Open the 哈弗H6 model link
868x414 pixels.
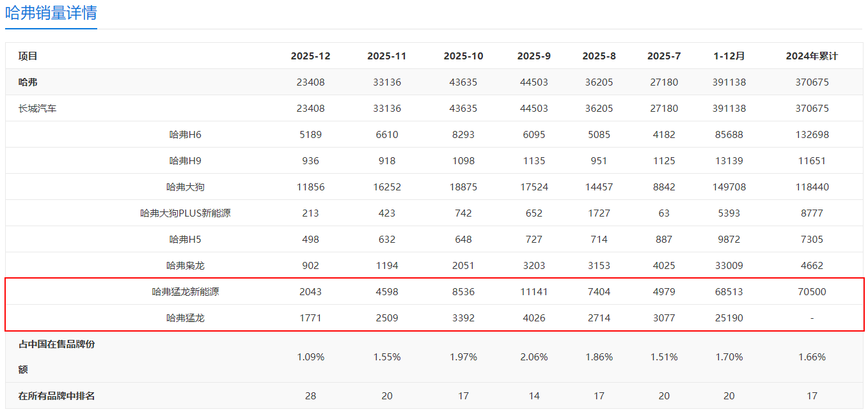point(185,135)
